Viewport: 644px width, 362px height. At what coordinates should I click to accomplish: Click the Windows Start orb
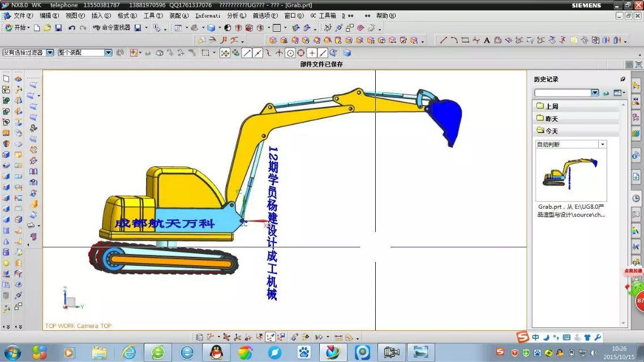pos(12,352)
